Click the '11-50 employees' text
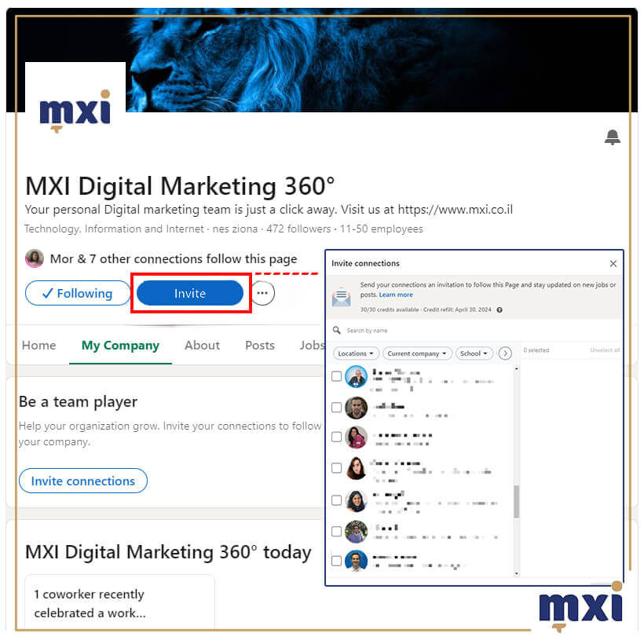 click(381, 229)
